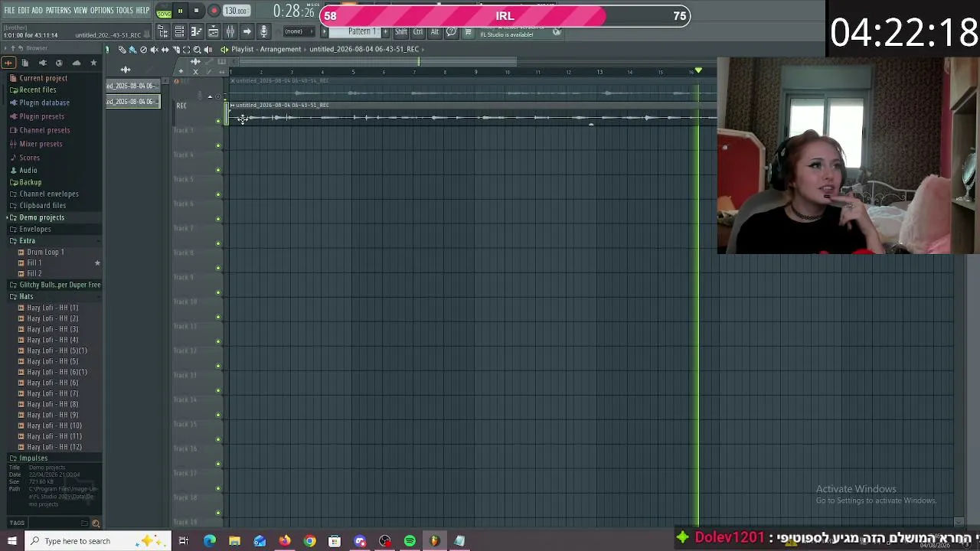Screen dimensions: 980x551
Task: Open the OPTIONS menu
Action: click(x=102, y=10)
